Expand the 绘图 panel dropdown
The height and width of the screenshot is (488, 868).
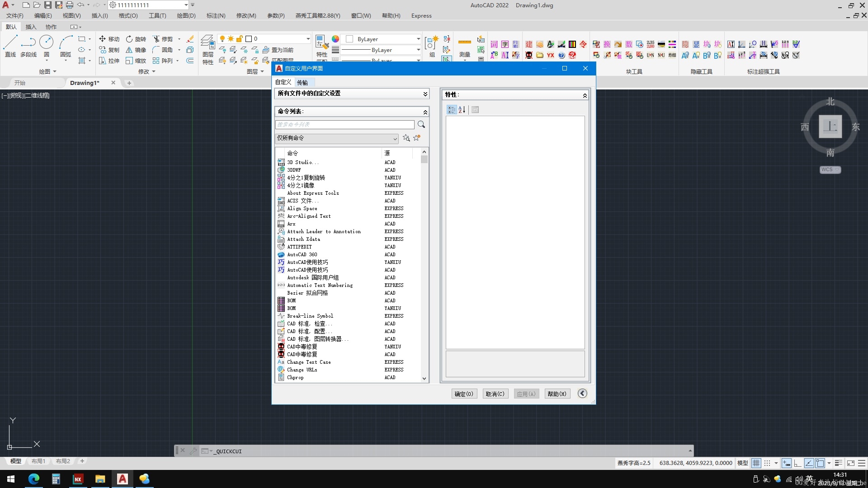coord(47,71)
